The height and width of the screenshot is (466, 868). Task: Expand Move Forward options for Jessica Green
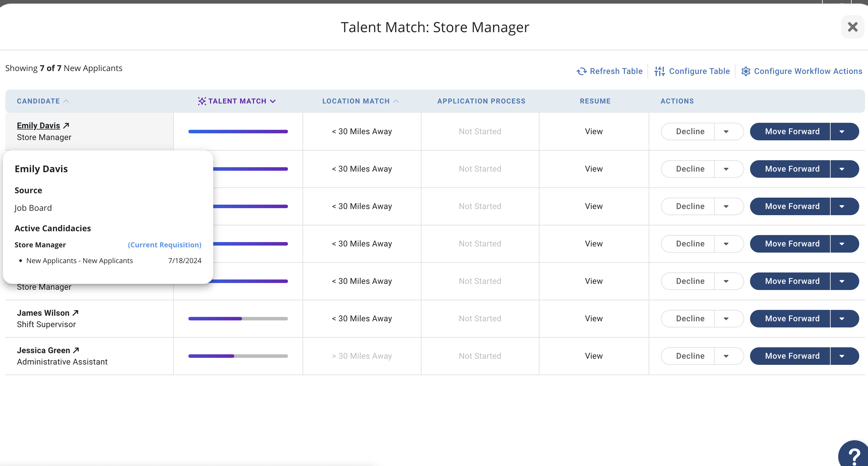tap(842, 356)
